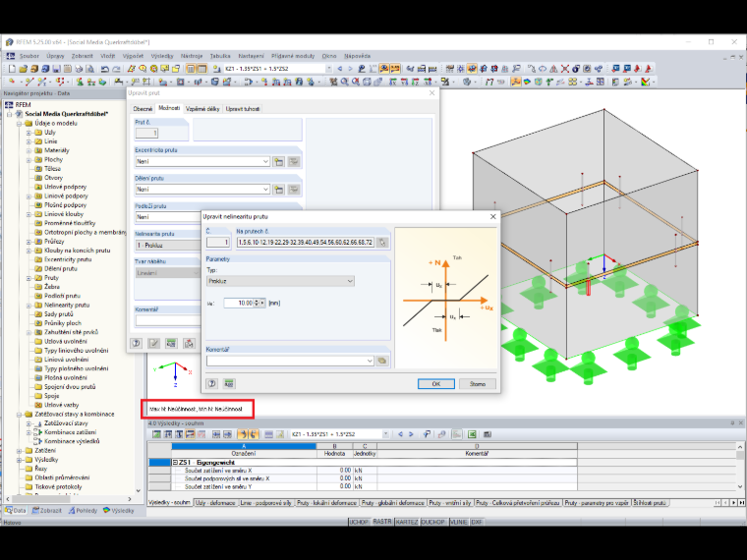Open the Přídavné moduly menu
Viewport: 747px width, 560px height.
point(293,56)
